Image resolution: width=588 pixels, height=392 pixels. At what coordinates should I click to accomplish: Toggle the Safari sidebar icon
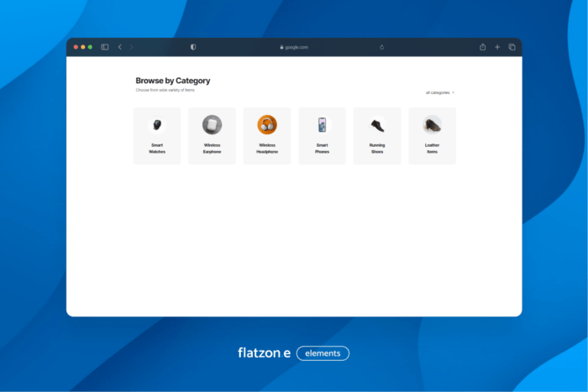105,47
